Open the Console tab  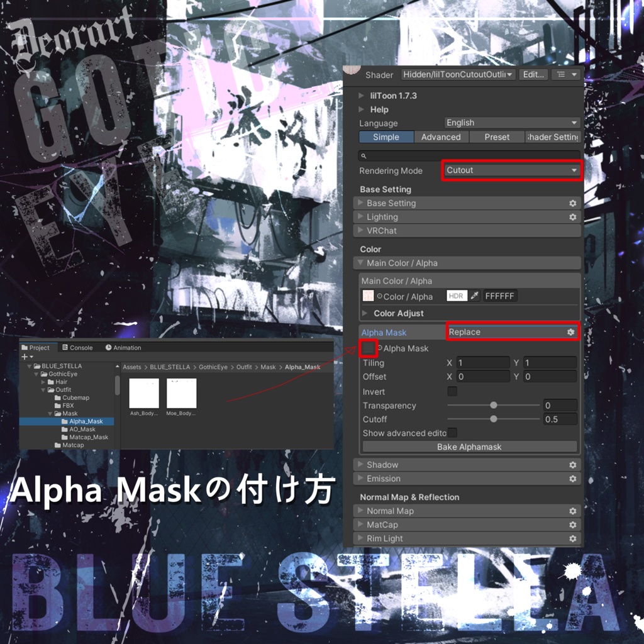pos(77,347)
